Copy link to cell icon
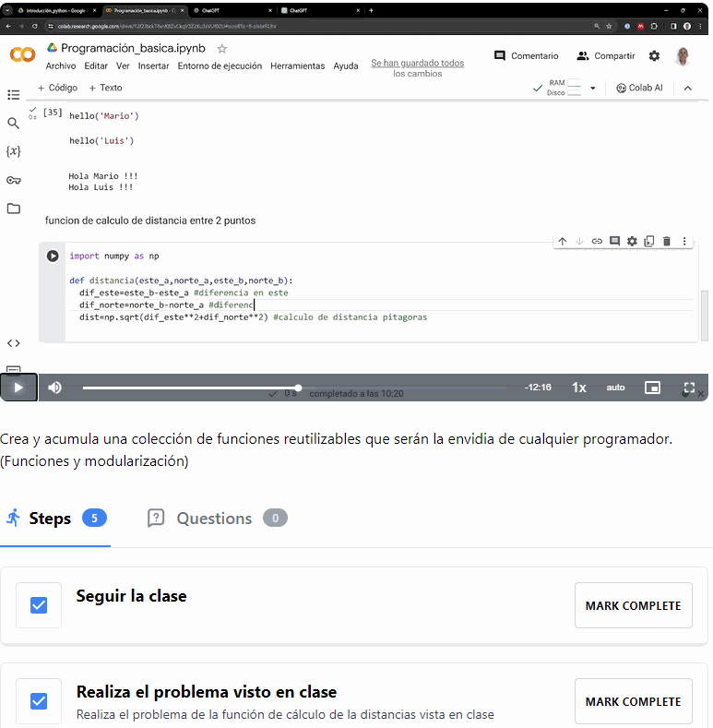Screen dimensions: 713x728 597,241
